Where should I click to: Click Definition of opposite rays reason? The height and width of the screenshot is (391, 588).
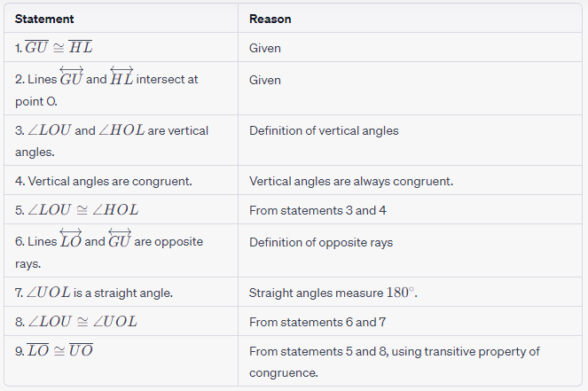321,243
